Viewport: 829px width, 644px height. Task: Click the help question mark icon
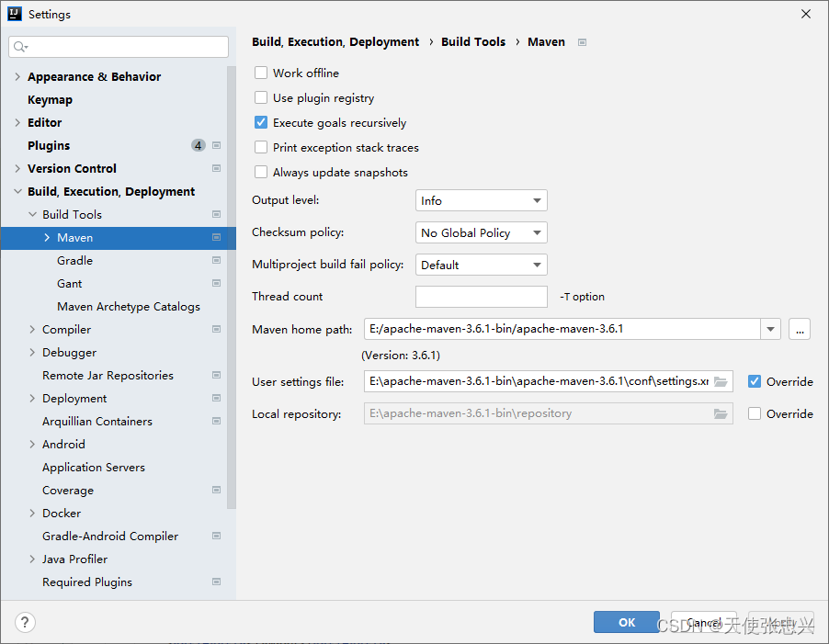coord(25,622)
